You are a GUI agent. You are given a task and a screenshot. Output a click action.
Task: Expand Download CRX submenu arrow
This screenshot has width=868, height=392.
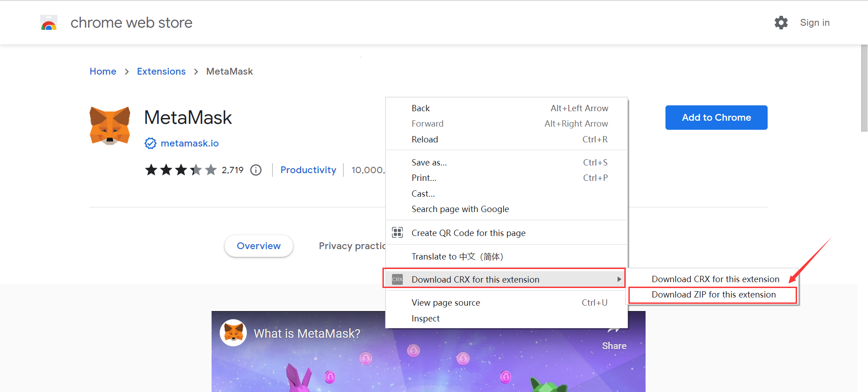tap(619, 279)
